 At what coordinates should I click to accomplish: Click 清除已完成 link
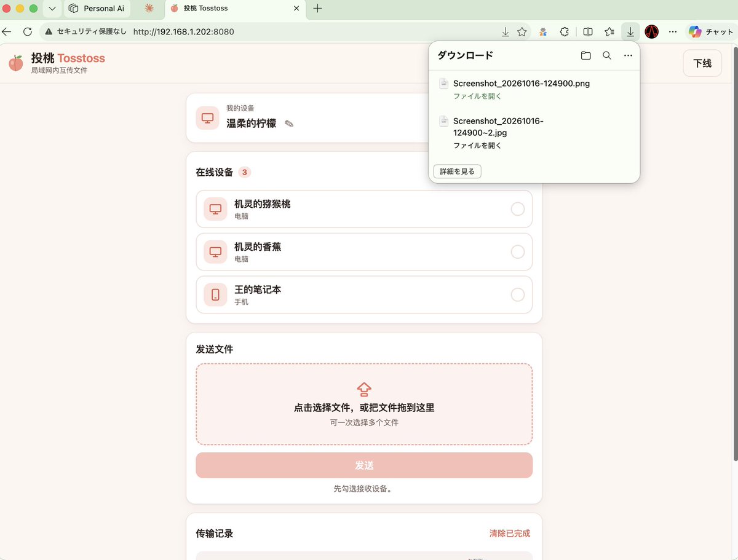coord(510,534)
